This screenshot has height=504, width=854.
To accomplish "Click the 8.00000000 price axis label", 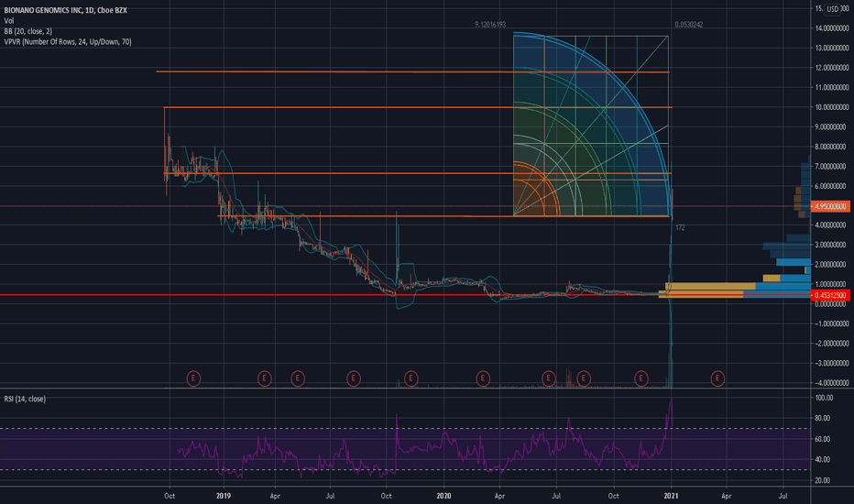I will point(832,147).
